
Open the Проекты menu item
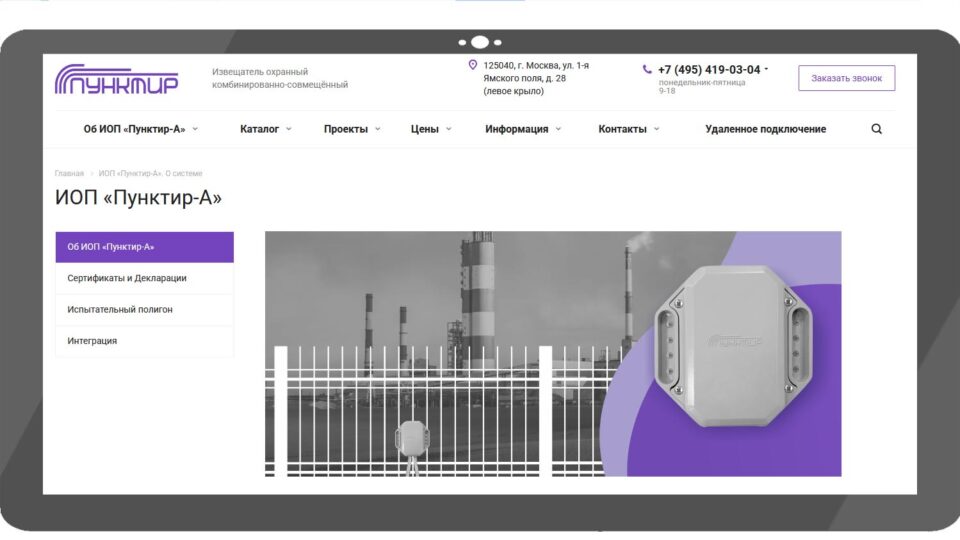(346, 129)
